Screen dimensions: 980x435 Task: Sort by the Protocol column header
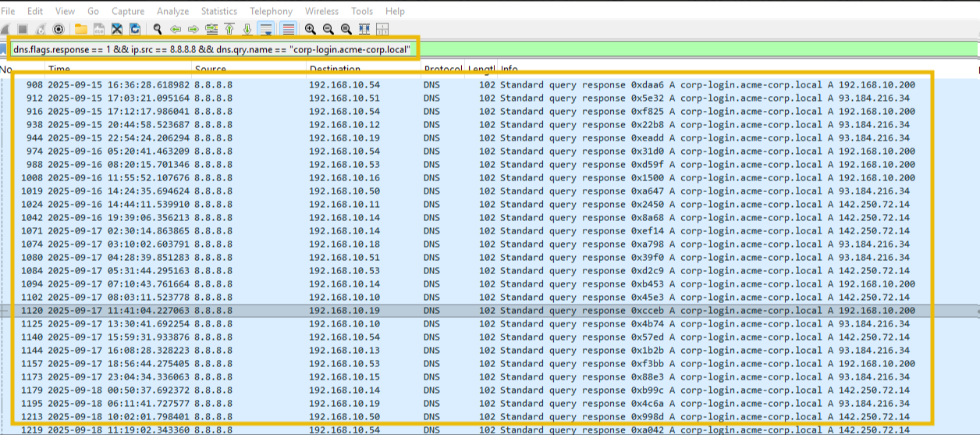click(x=442, y=70)
